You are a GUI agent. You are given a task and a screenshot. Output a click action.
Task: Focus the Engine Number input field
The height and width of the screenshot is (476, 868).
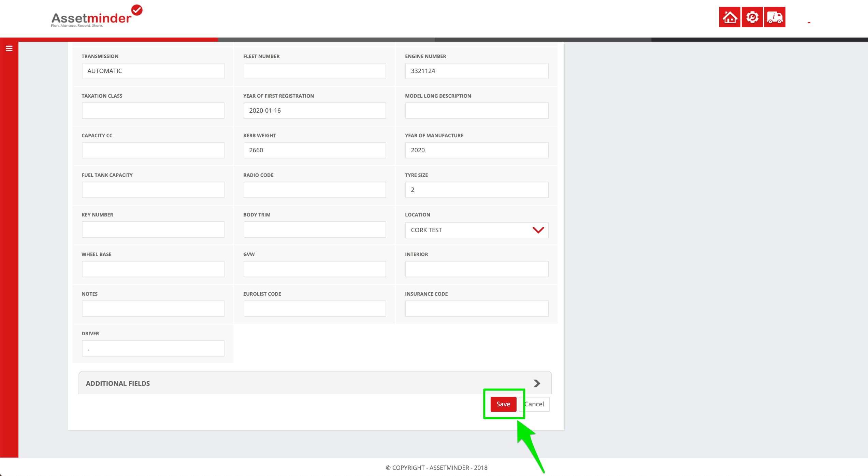point(477,71)
